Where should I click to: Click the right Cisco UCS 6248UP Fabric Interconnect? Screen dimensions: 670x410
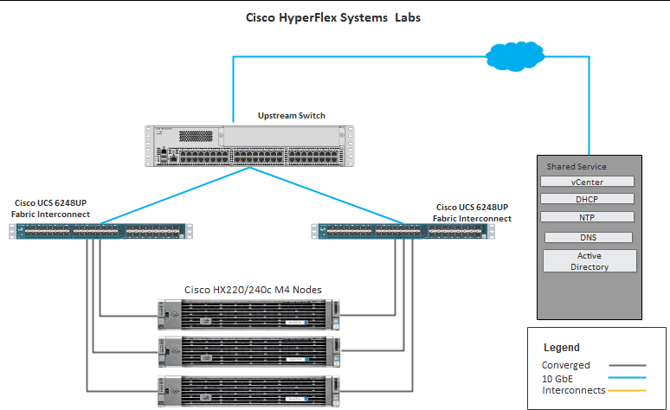click(x=403, y=231)
